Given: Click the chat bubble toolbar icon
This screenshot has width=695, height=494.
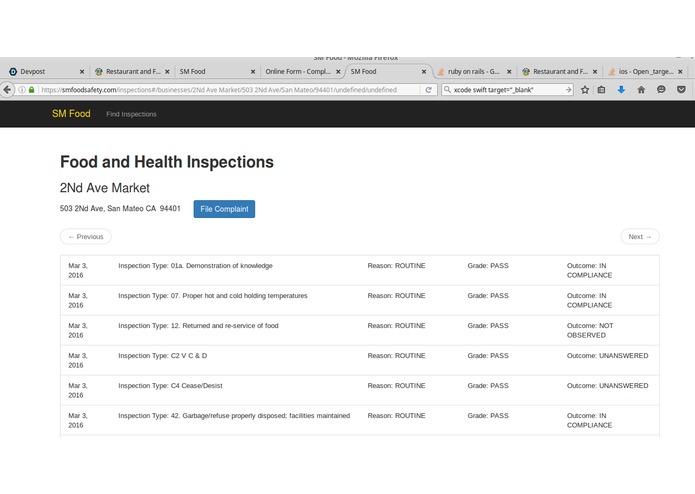Looking at the screenshot, I should pyautogui.click(x=661, y=90).
